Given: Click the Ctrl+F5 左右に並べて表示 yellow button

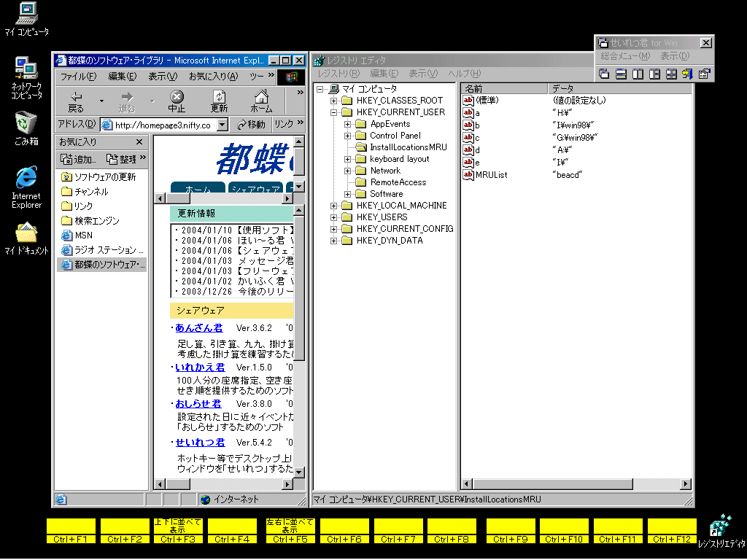Looking at the screenshot, I should pos(290,531).
